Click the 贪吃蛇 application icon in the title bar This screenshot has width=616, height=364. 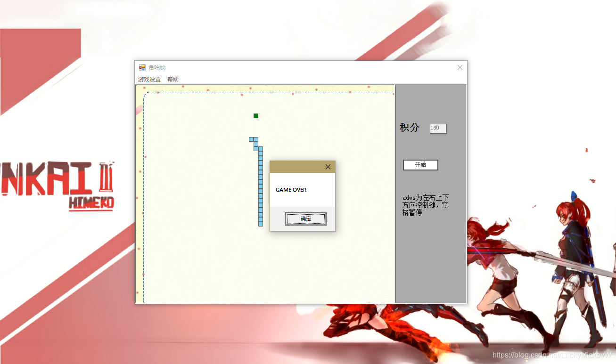point(141,67)
